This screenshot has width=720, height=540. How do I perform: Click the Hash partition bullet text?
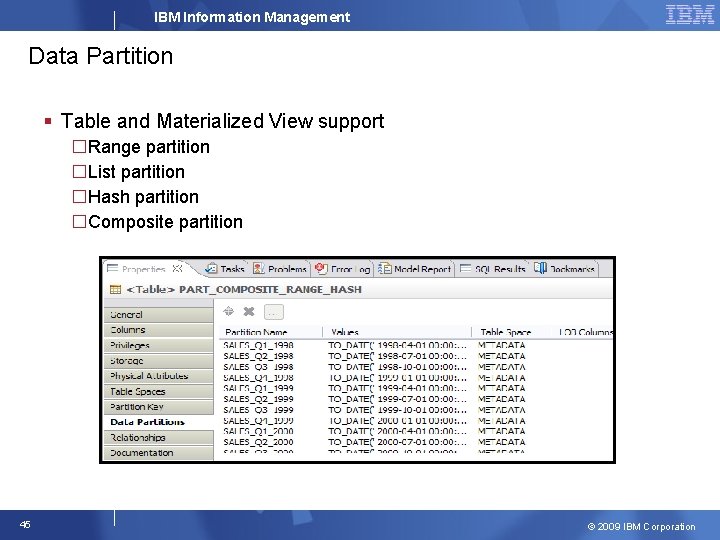coord(143,197)
